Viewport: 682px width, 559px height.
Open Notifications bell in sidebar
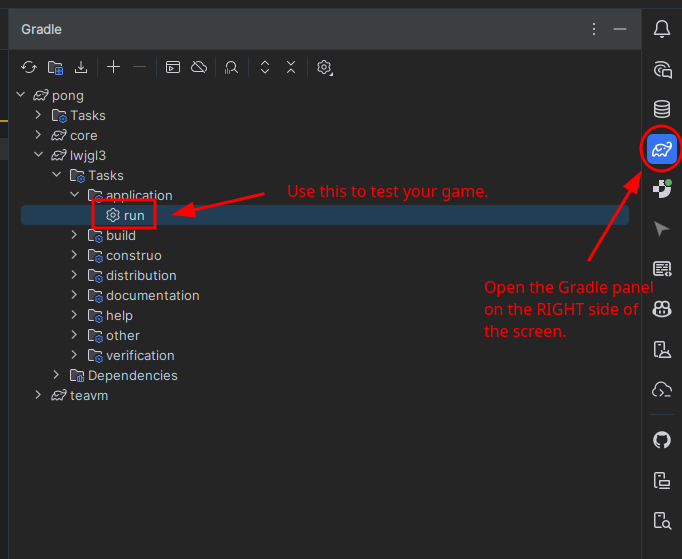coord(662,29)
